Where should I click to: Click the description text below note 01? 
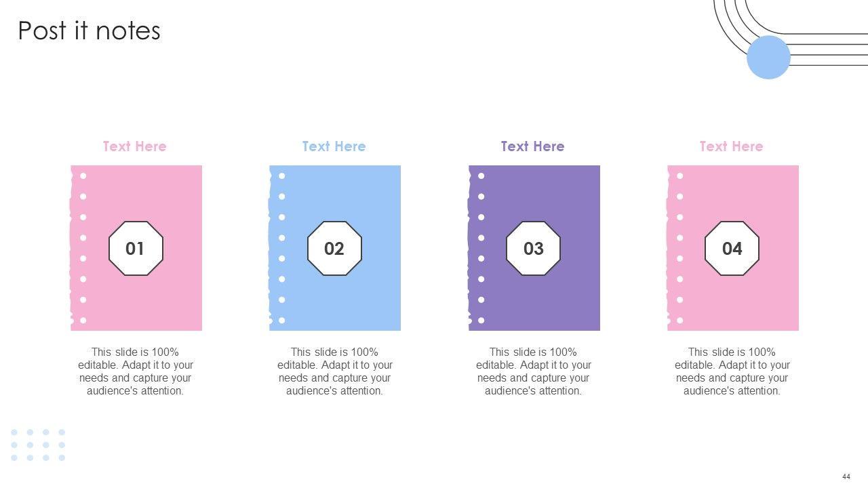tap(136, 371)
